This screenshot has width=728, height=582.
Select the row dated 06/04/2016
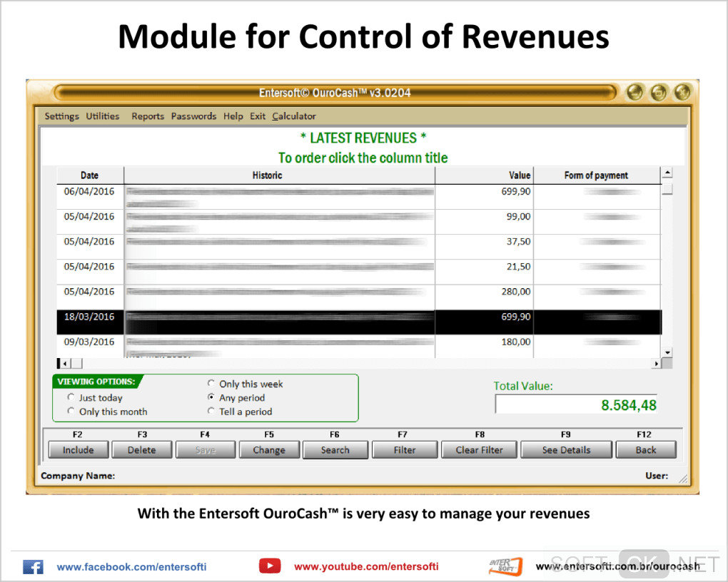(x=359, y=197)
